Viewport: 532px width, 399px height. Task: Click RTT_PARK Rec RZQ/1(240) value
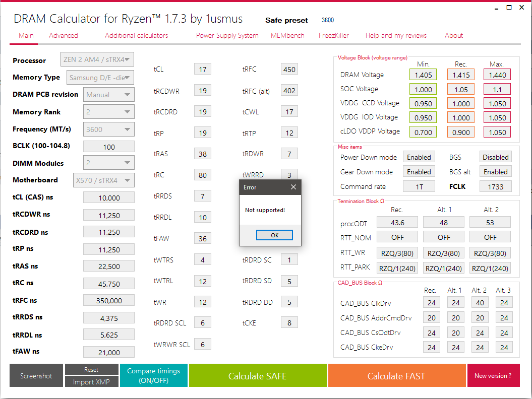click(x=397, y=268)
